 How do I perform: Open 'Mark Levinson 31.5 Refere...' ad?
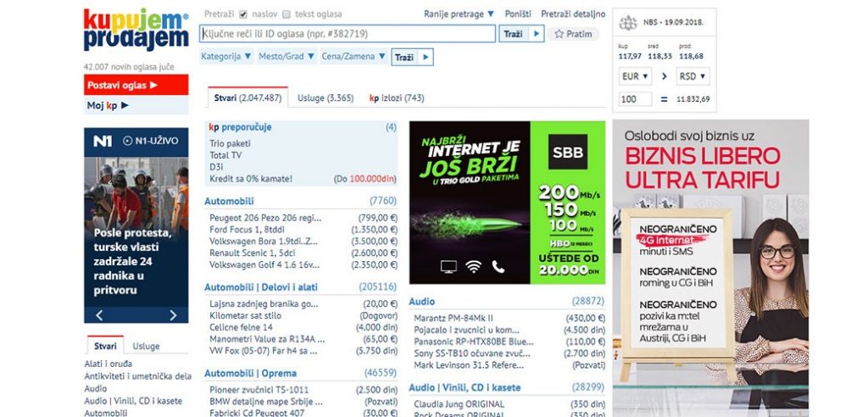(x=469, y=365)
